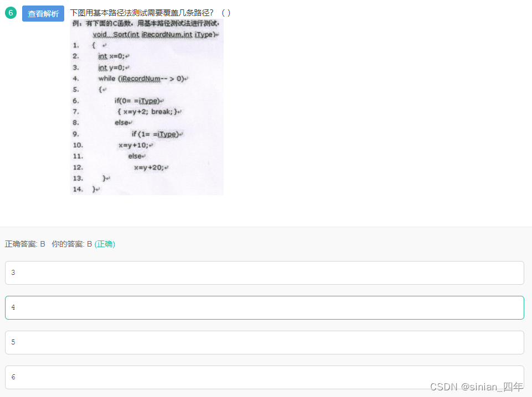
Task: Select the highlighted answer option "4"
Action: 264,307
